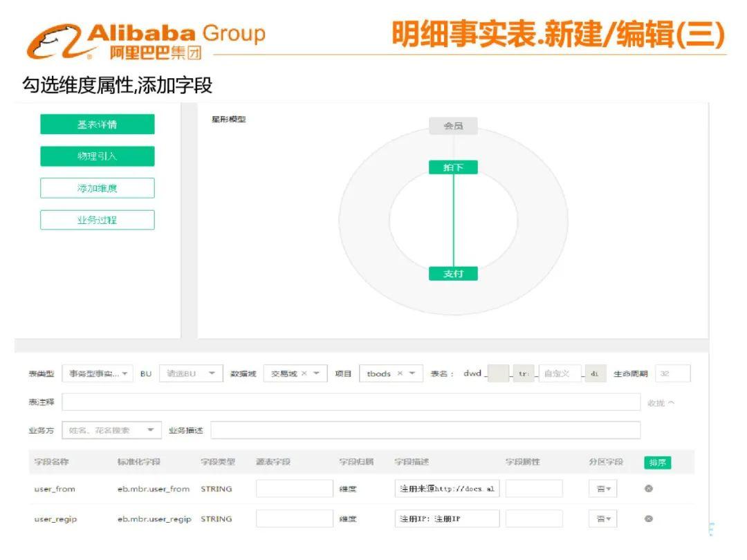Click eb.mbr.user_regip standardized field text
The image size is (747, 560).
click(x=154, y=519)
